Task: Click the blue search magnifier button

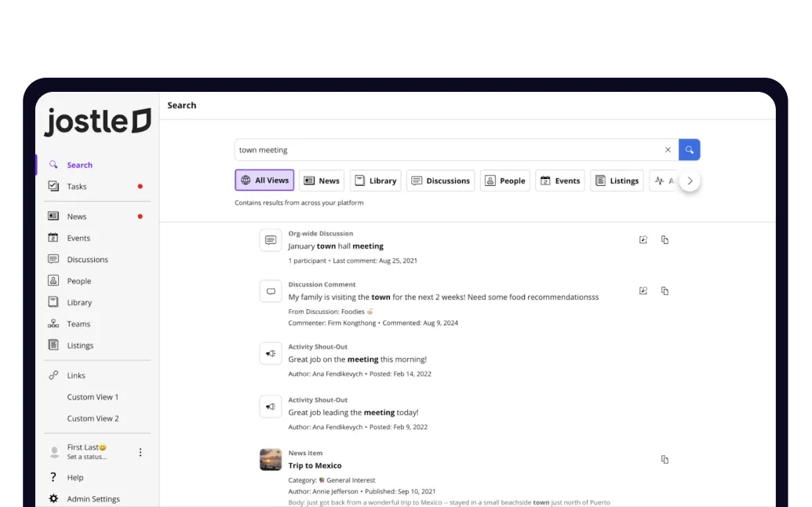Action: pyautogui.click(x=689, y=150)
